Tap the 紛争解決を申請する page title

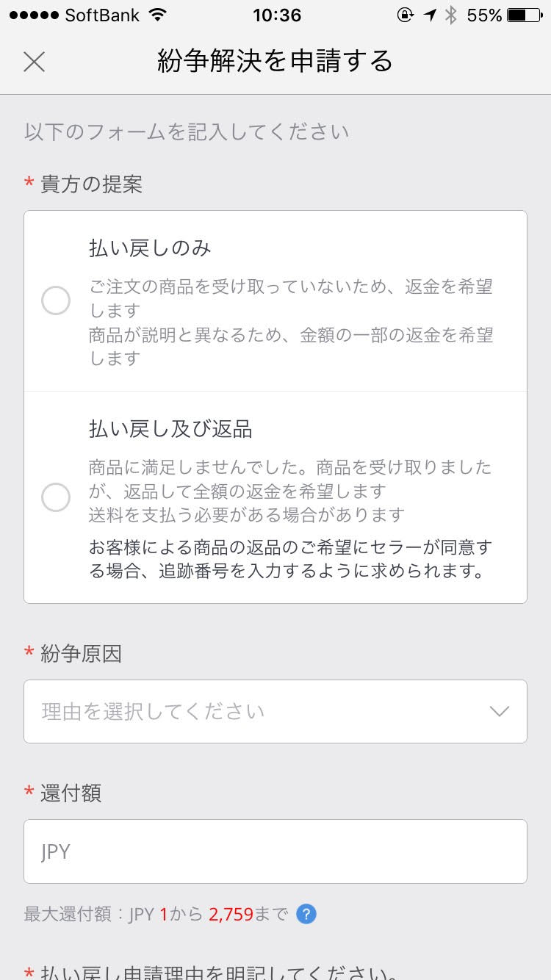click(x=275, y=62)
